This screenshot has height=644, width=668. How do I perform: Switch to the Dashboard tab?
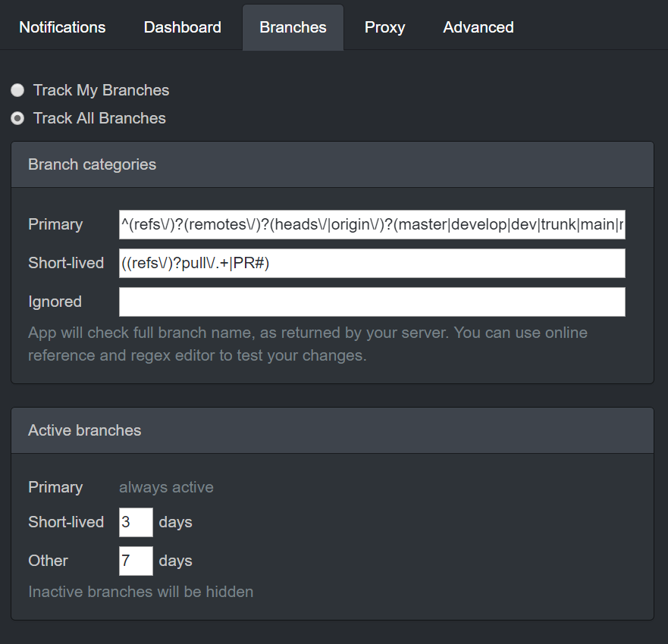[x=182, y=27]
